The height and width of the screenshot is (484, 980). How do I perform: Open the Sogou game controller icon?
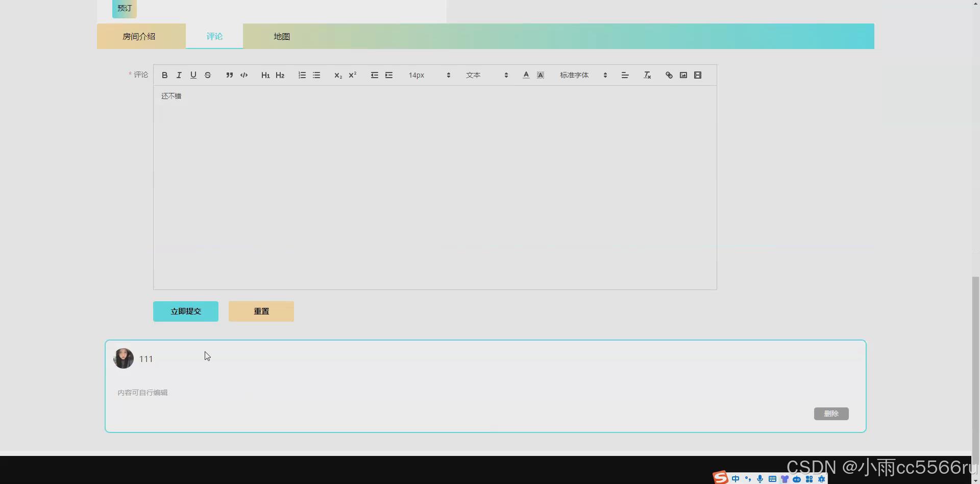coord(797,479)
